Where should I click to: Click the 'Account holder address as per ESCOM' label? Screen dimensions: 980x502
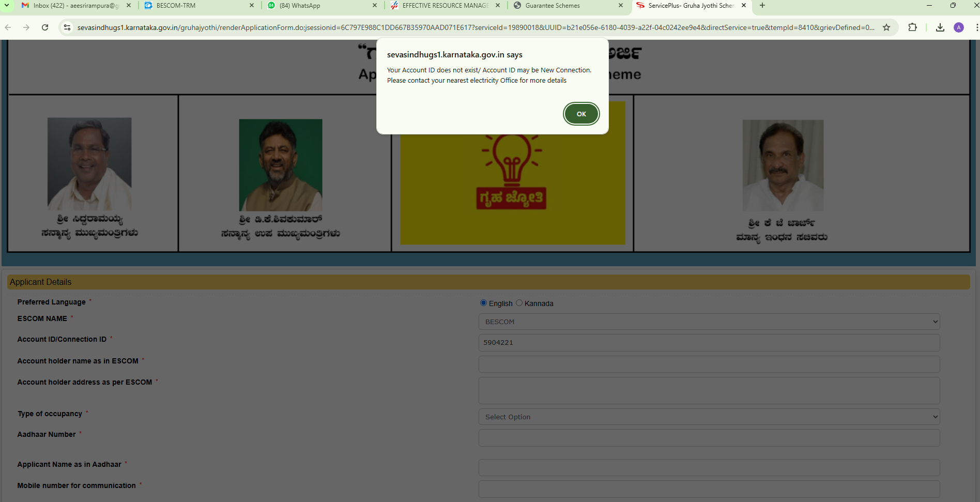[x=85, y=382]
